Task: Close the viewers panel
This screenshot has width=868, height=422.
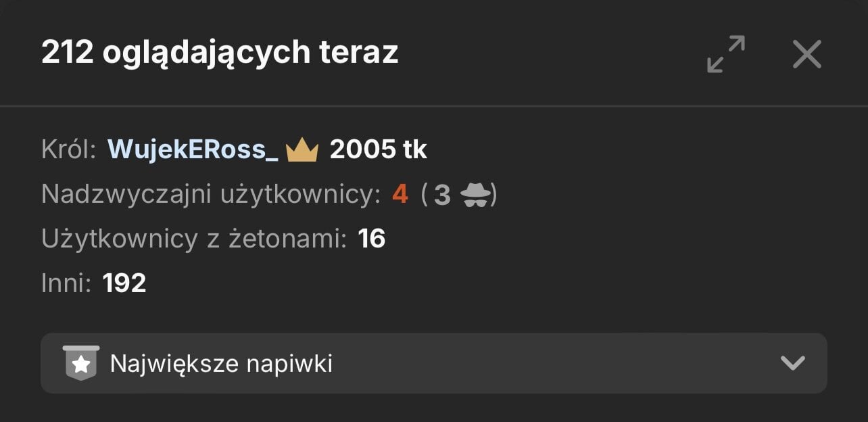Action: tap(806, 54)
